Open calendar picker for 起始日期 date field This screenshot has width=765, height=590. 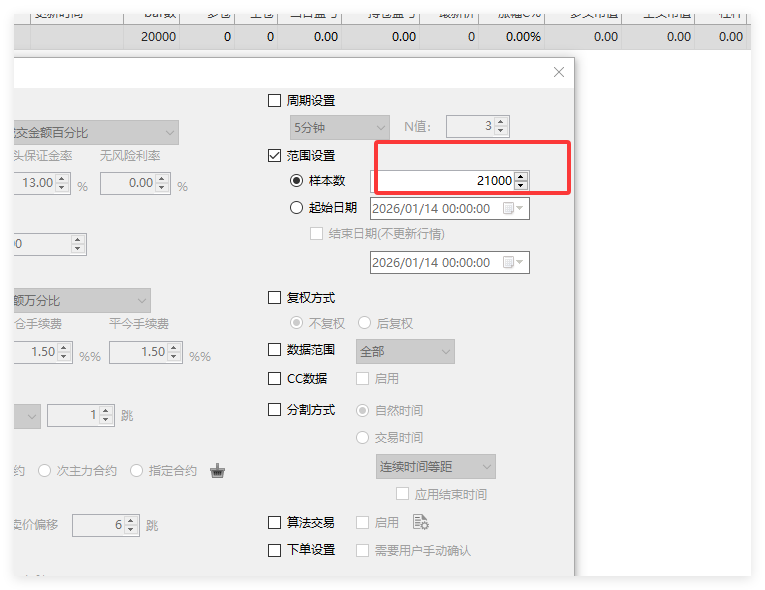click(512, 208)
